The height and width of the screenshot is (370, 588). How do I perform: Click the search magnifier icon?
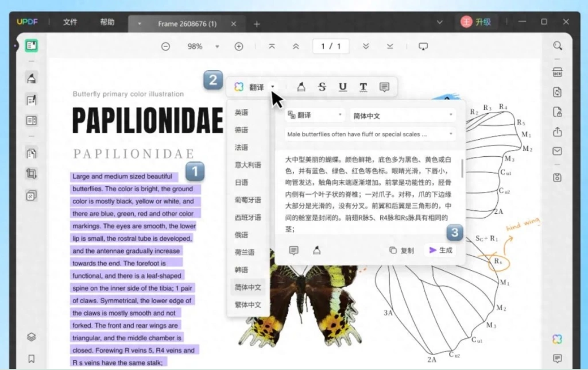(558, 46)
